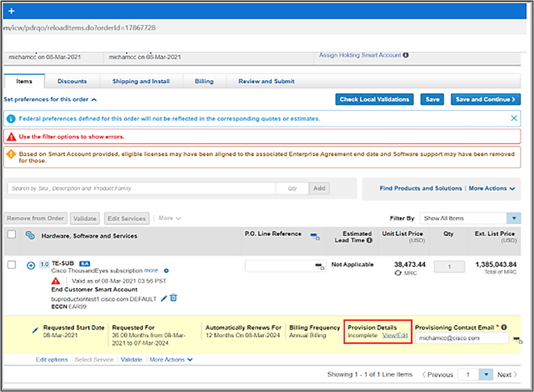Click the info dot after the TE-SUB 'more' link
This screenshot has height=392, width=534.
coord(166,271)
